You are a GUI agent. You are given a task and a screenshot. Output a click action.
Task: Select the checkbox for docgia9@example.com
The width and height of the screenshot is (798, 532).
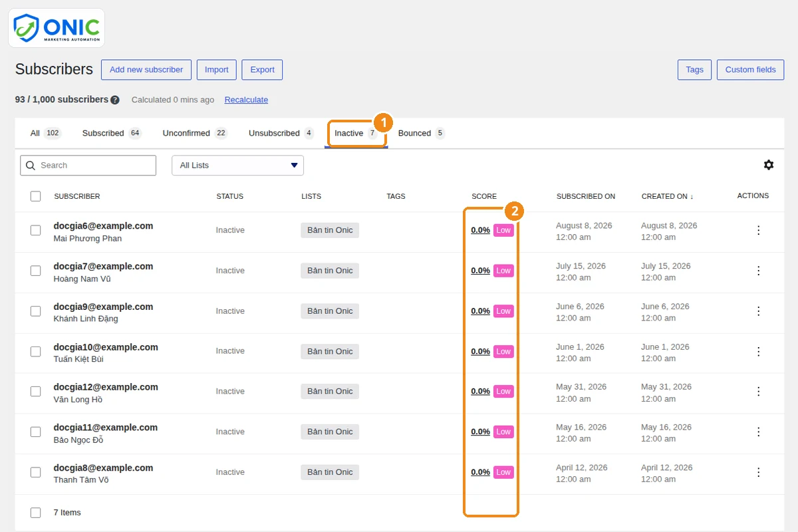pyautogui.click(x=36, y=311)
